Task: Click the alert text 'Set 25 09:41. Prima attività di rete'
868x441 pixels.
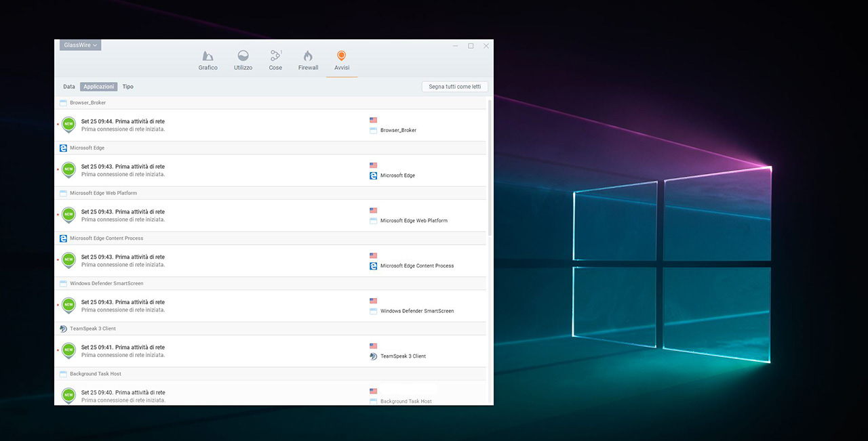Action: (x=123, y=348)
